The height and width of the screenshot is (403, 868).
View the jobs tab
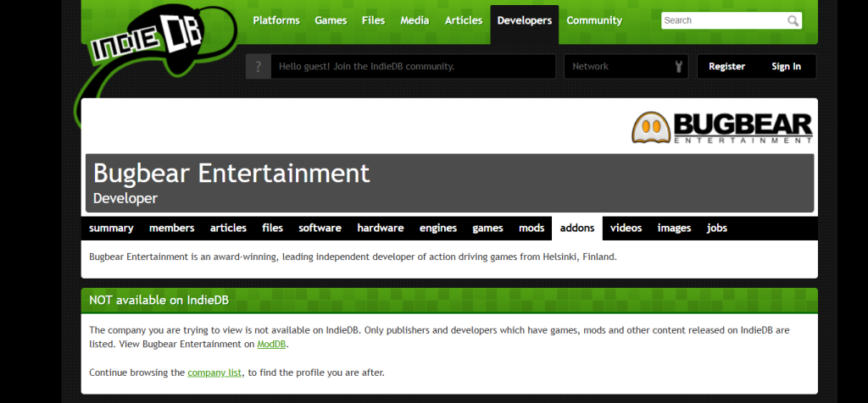[716, 228]
